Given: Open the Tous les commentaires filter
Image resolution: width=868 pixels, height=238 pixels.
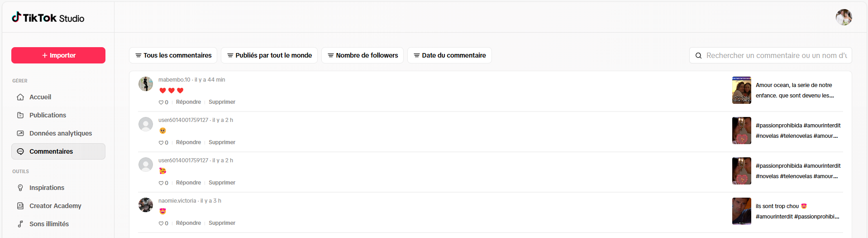Looking at the screenshot, I should 173,55.
